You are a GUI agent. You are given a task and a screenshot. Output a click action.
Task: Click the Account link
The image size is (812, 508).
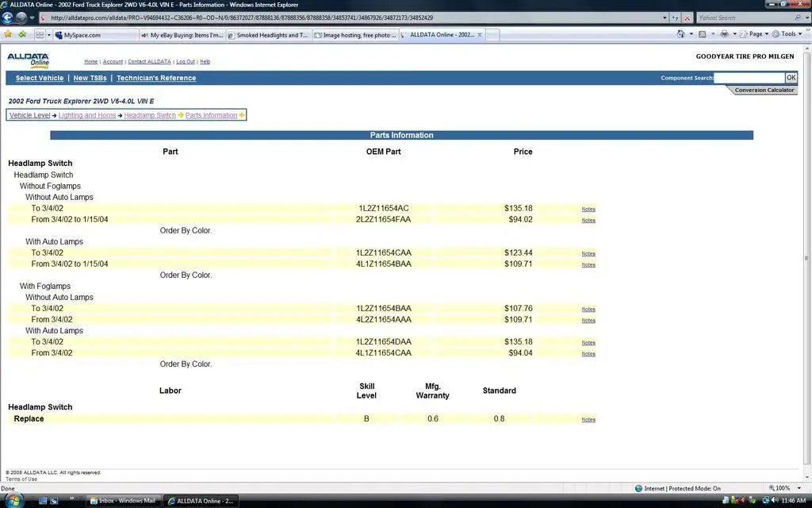pos(113,62)
